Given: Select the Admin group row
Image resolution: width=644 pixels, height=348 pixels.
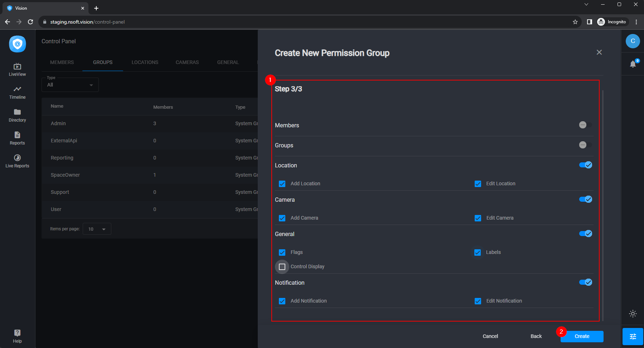Looking at the screenshot, I should [x=150, y=123].
